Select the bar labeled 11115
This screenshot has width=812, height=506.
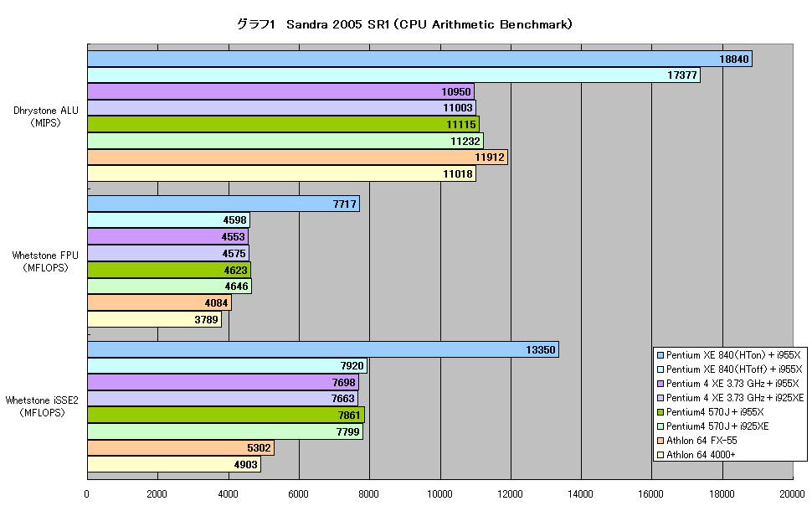(x=283, y=125)
